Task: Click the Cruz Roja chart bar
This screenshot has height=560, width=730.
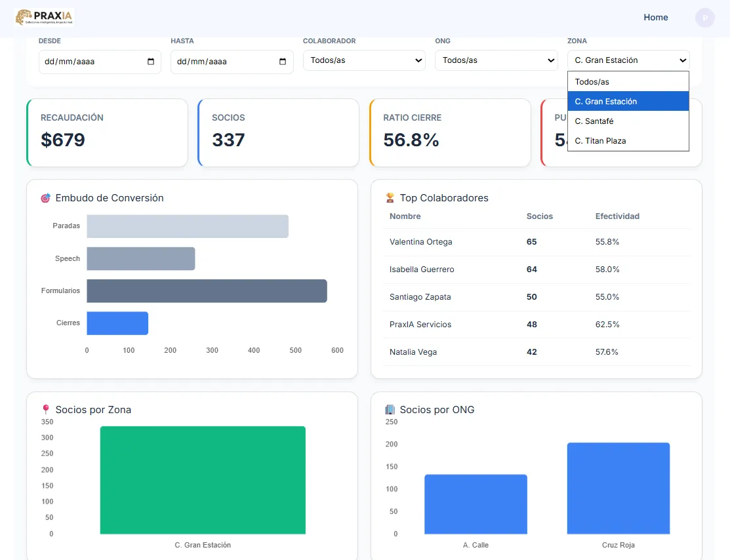Action: [x=618, y=488]
